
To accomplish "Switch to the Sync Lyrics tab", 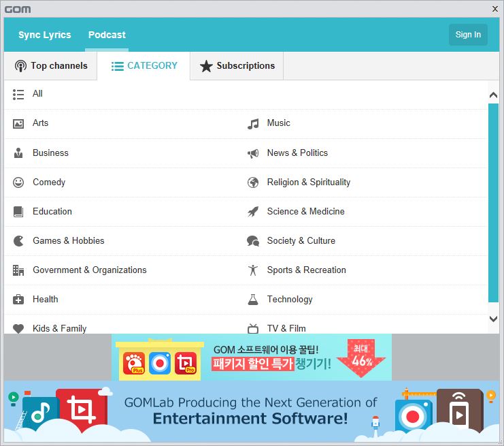I will coord(45,35).
